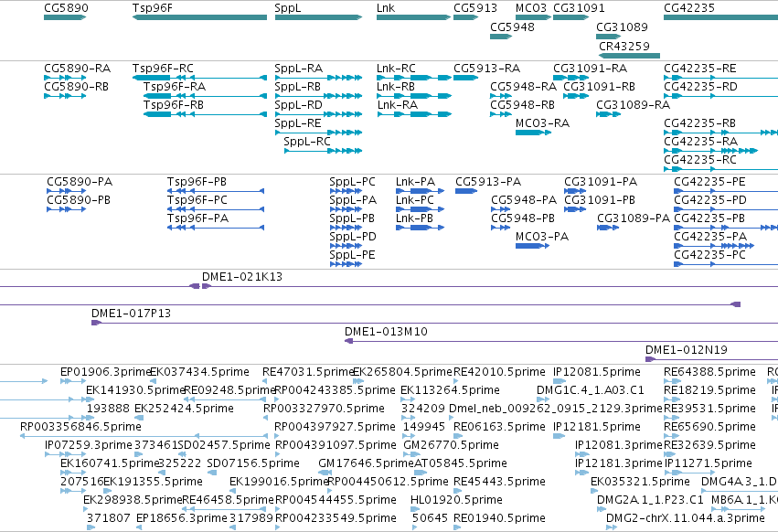Image resolution: width=778 pixels, height=532 pixels.
Task: Select the IP12081.5prime EST label
Action: pyautogui.click(x=597, y=372)
